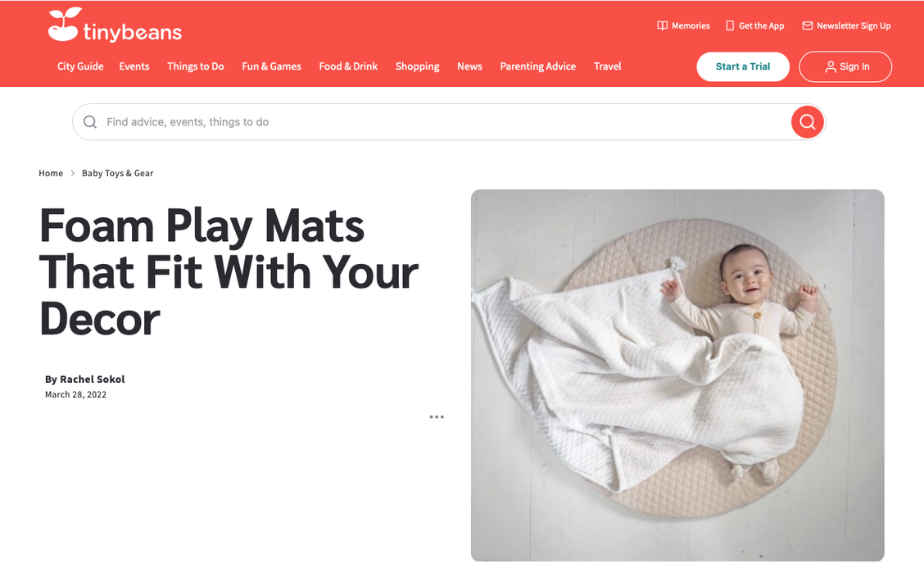Click the Start a Trial button
The width and height of the screenshot is (924, 573).
(743, 66)
